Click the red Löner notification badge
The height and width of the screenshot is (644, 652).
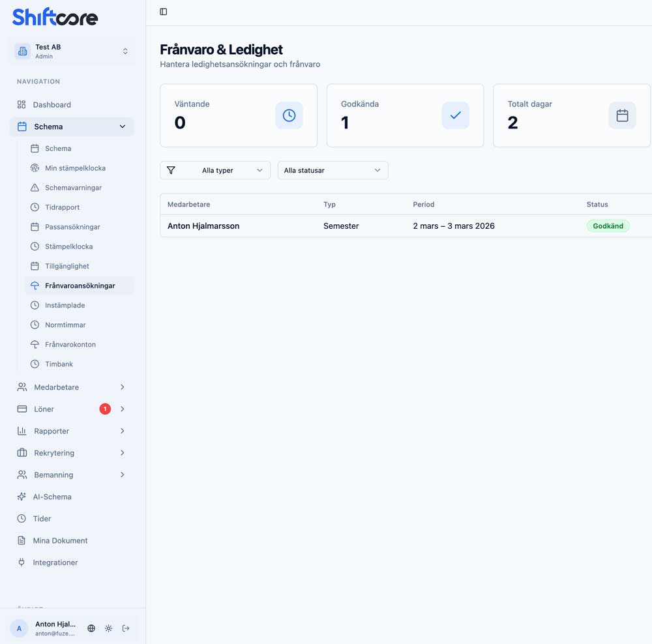pyautogui.click(x=105, y=409)
